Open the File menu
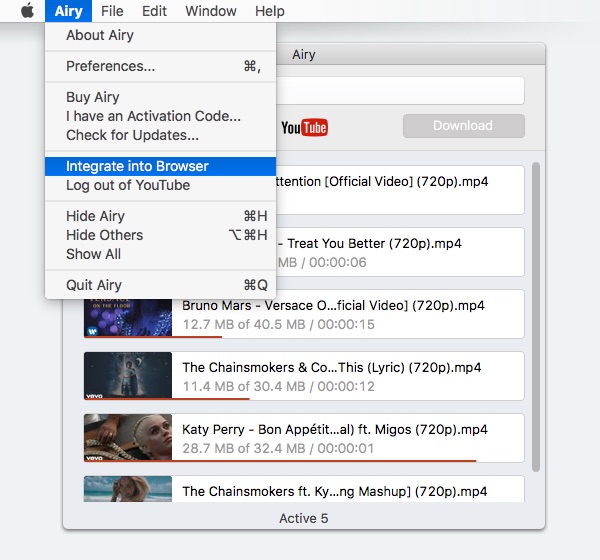Image resolution: width=600 pixels, height=560 pixels. coord(112,11)
